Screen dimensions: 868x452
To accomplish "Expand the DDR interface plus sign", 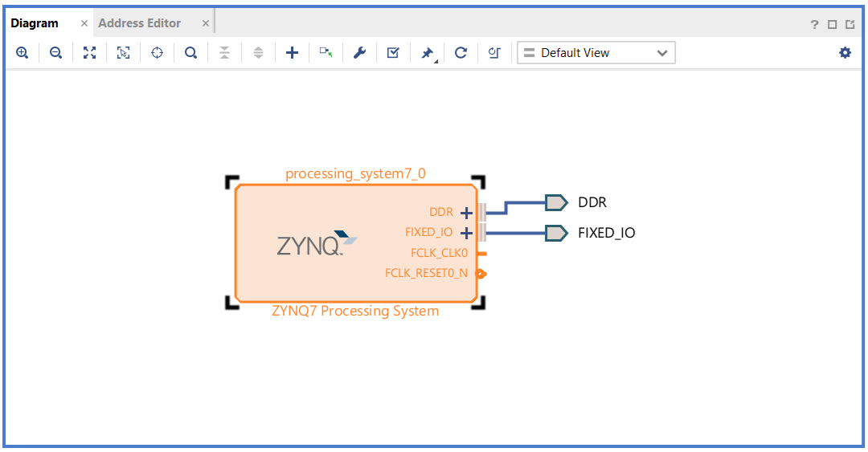I will 466,213.
